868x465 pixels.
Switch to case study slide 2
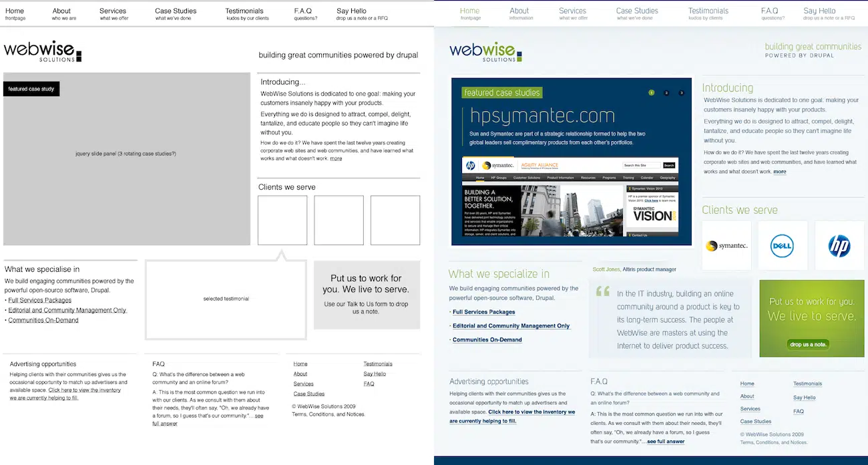click(x=666, y=93)
